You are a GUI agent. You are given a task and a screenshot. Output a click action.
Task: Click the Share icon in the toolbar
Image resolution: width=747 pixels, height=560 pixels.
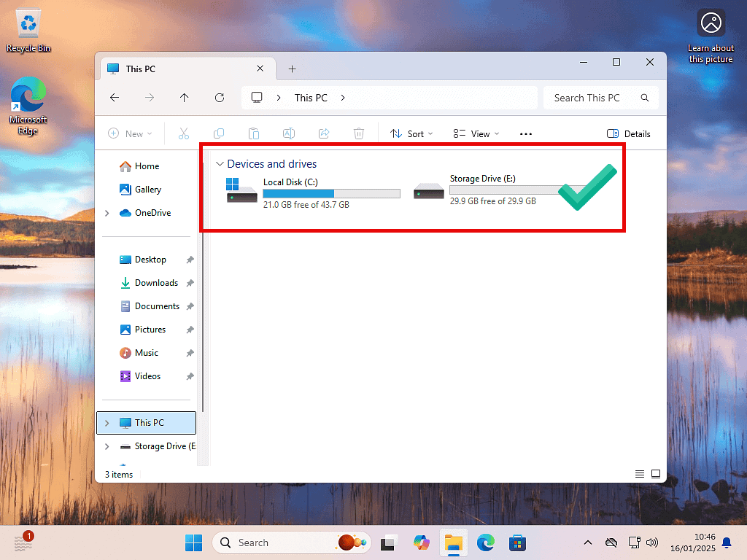pyautogui.click(x=323, y=133)
